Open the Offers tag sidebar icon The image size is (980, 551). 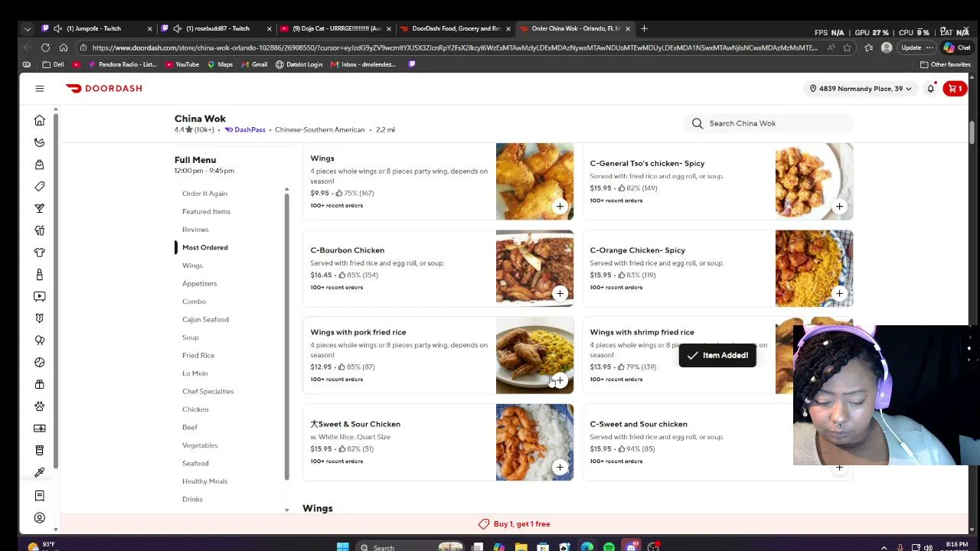tap(40, 186)
